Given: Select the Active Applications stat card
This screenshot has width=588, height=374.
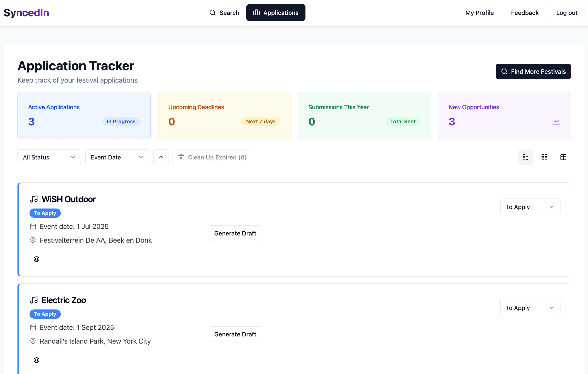Looking at the screenshot, I should click(84, 115).
